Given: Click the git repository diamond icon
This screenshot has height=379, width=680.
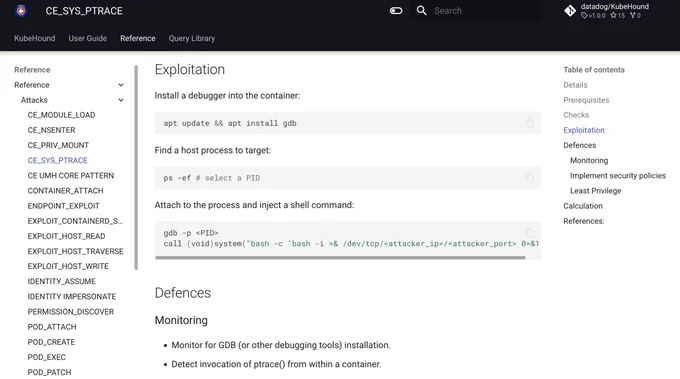Looking at the screenshot, I should (x=570, y=10).
